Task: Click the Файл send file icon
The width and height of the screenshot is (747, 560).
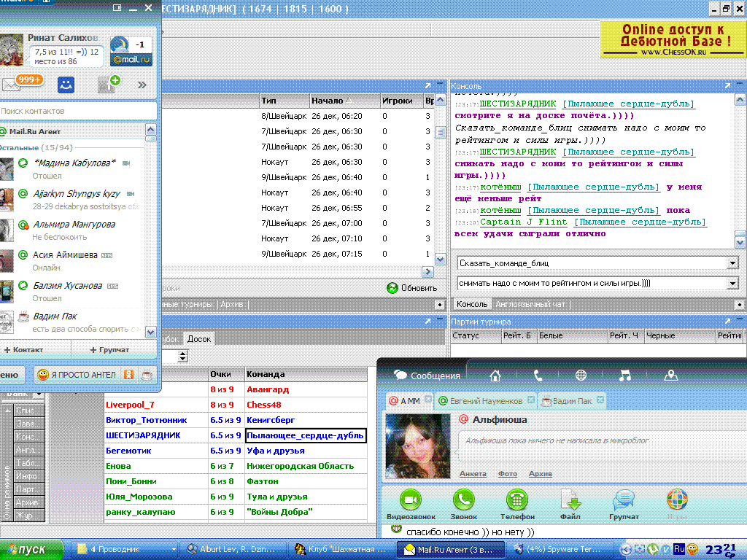Action: pos(570,505)
